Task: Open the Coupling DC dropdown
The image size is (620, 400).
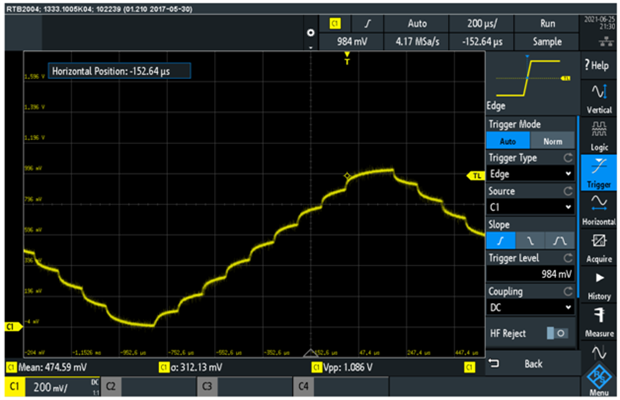Action: 531,308
